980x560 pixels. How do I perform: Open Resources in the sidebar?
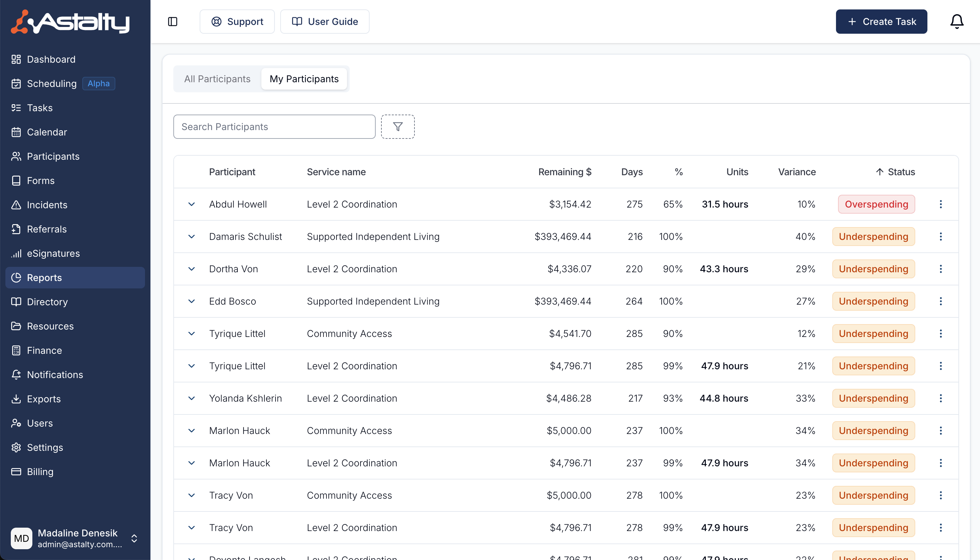tap(75, 326)
